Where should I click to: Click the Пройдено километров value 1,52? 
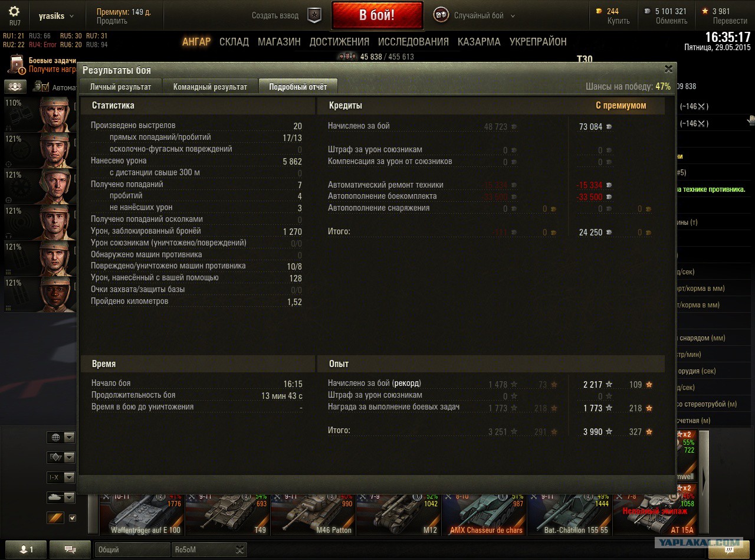(x=295, y=302)
